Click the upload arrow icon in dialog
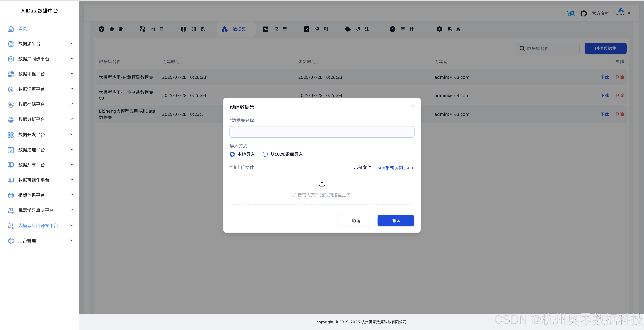Viewport: 644px width, 330px height. [x=322, y=184]
